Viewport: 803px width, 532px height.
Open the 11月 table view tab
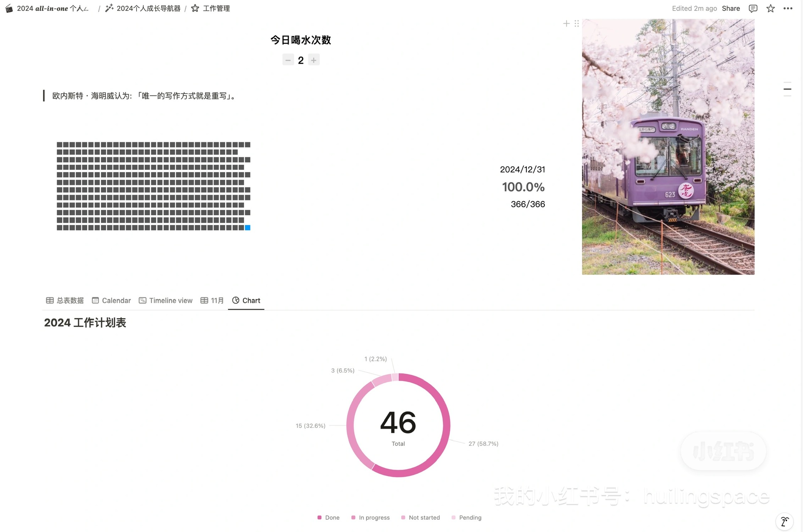click(212, 300)
